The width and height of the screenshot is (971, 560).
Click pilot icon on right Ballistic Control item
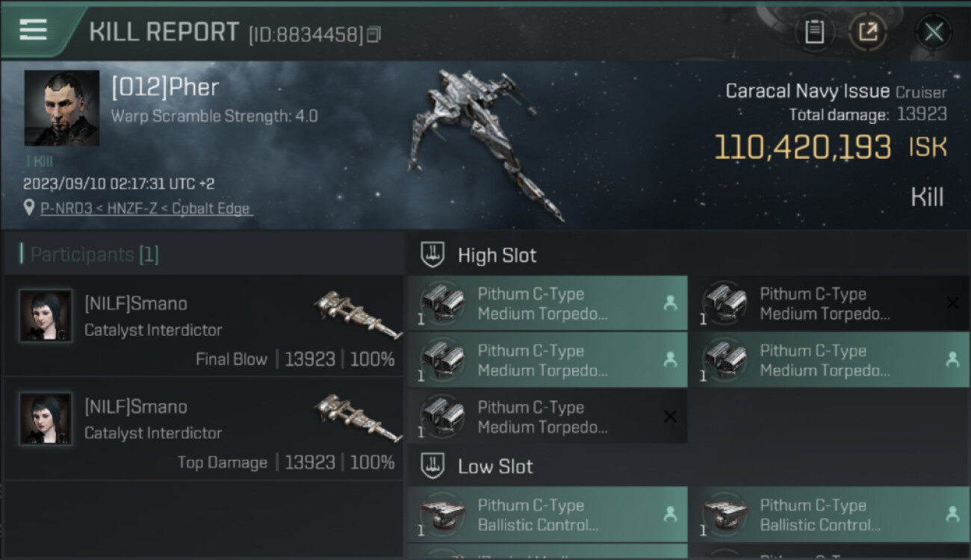952,514
